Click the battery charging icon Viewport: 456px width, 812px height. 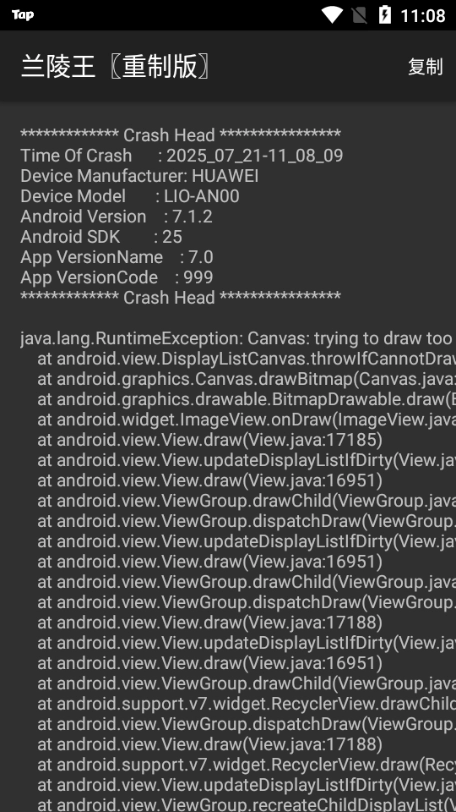pyautogui.click(x=385, y=14)
